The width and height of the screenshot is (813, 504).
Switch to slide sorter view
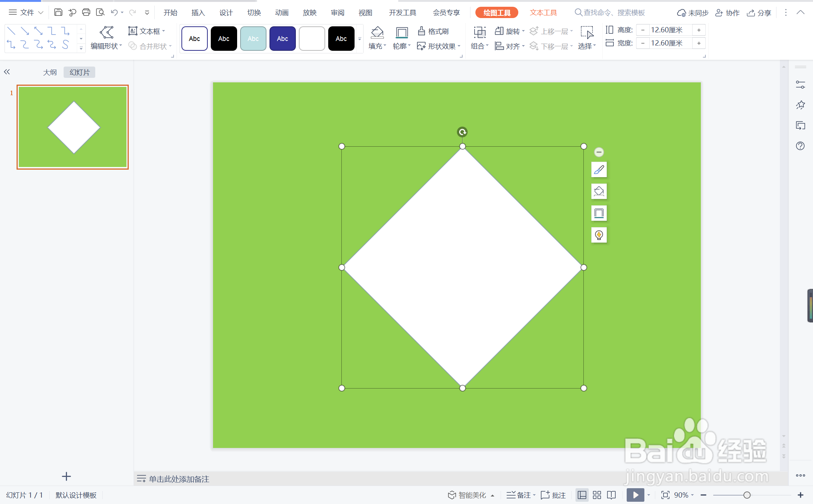pos(597,495)
